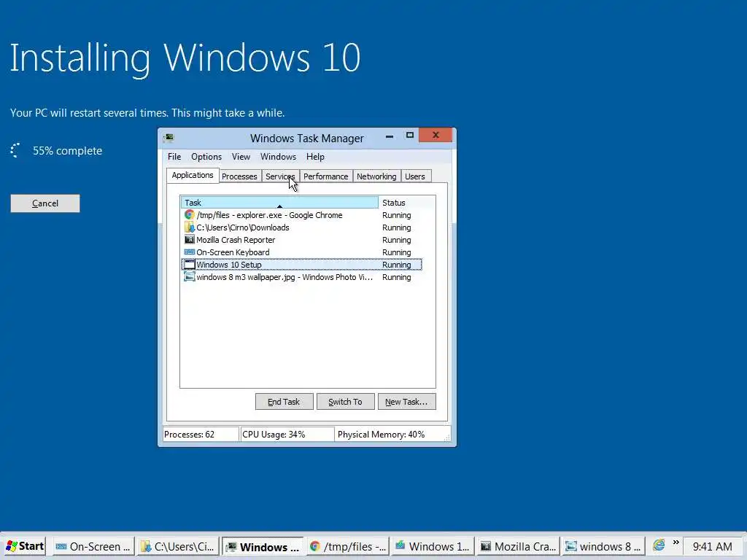Open the Options menu
This screenshot has height=560, width=747.
point(206,157)
